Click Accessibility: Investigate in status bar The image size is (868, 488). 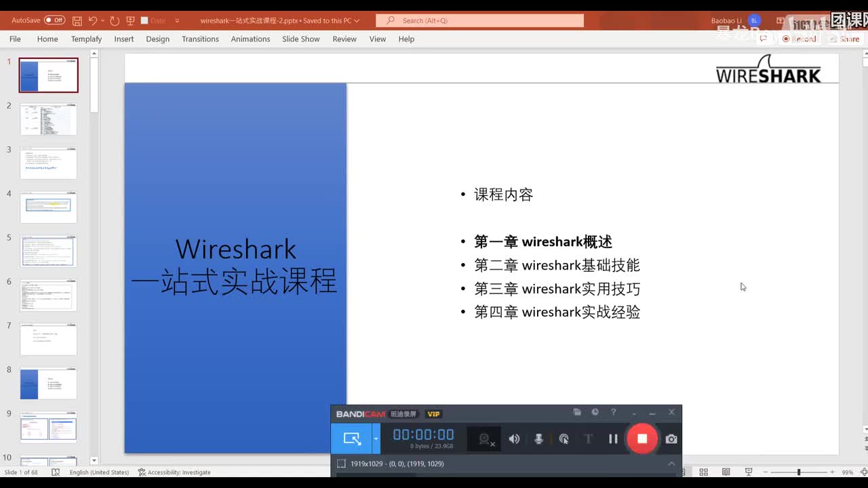pos(174,472)
